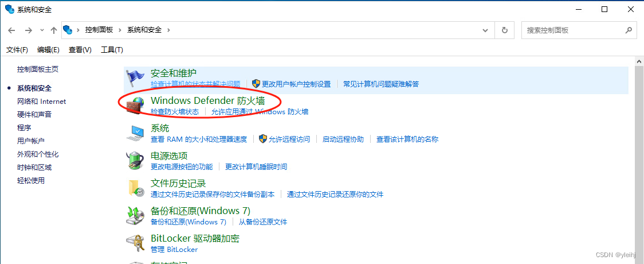Click the small 备份和还原(Windows 7) sublink
This screenshot has width=644, height=264.
click(189, 222)
